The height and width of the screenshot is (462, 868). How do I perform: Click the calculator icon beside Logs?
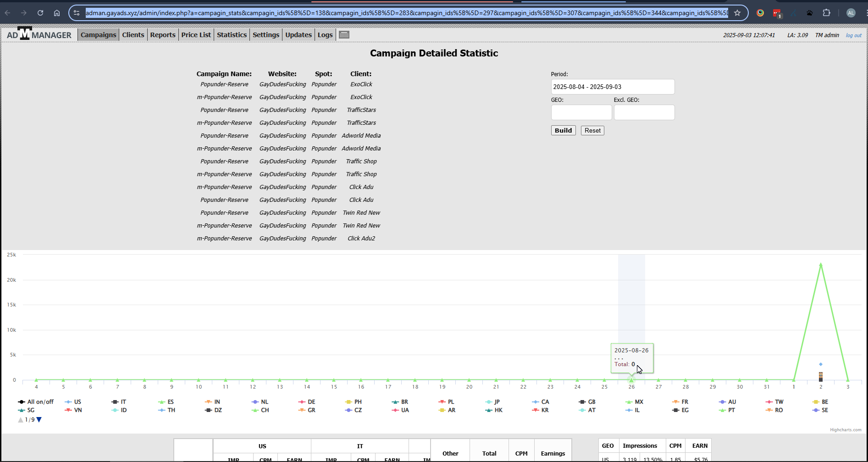click(x=344, y=35)
